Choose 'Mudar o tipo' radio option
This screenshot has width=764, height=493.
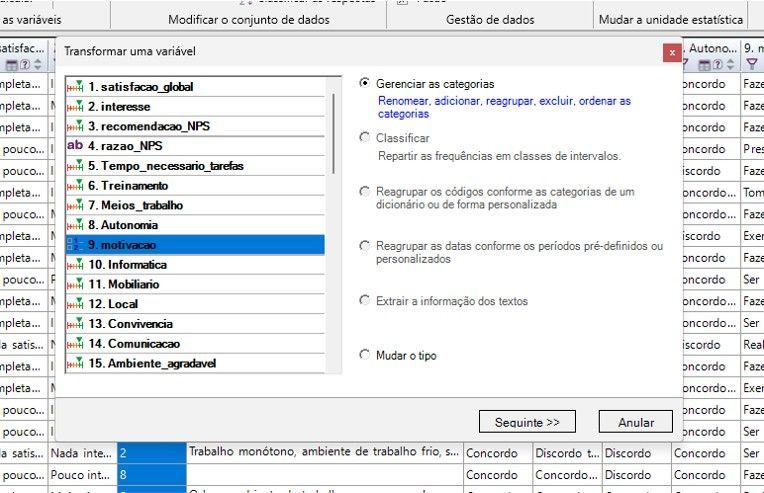pyautogui.click(x=364, y=355)
